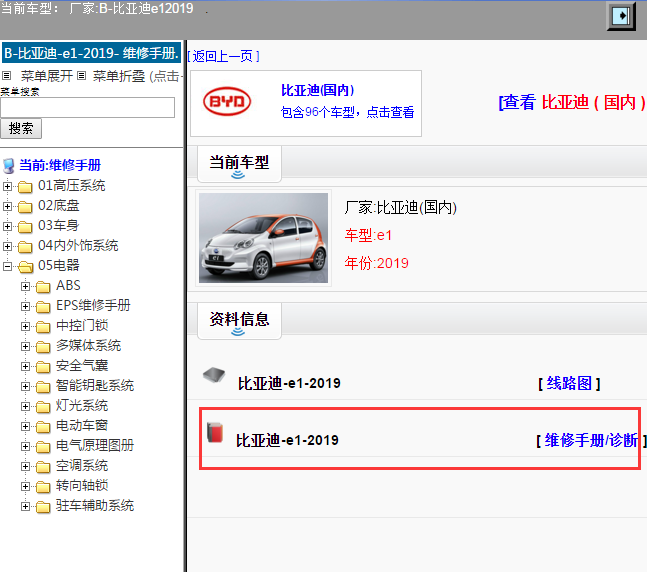The image size is (647, 572).
Task: Click the 菜单折叠 label
Action: pos(119,76)
